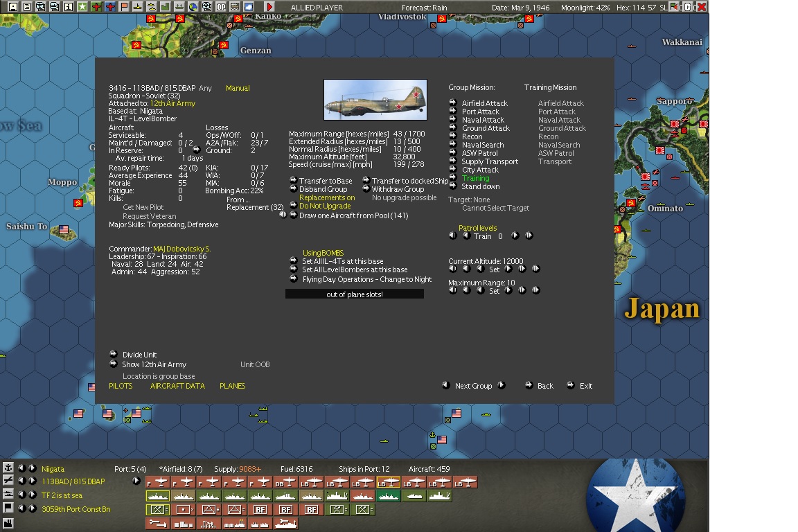Select the DB bomber unit icon
The width and height of the screenshot is (798, 532).
click(x=285, y=482)
